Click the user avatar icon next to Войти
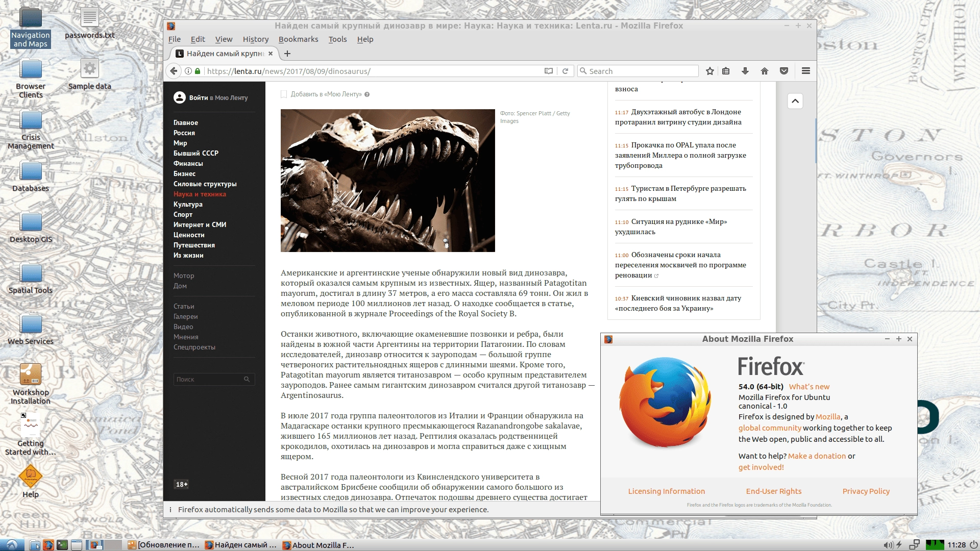This screenshot has width=980, height=551. (180, 97)
